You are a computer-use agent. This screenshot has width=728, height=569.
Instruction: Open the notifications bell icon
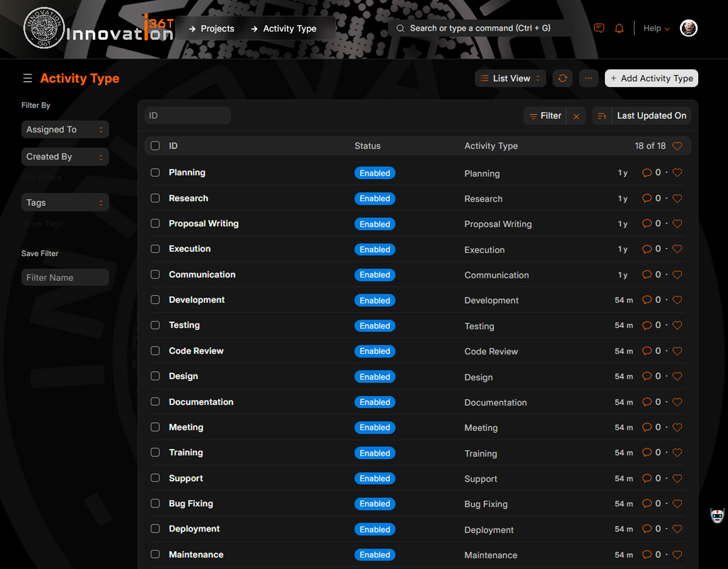[x=619, y=29]
